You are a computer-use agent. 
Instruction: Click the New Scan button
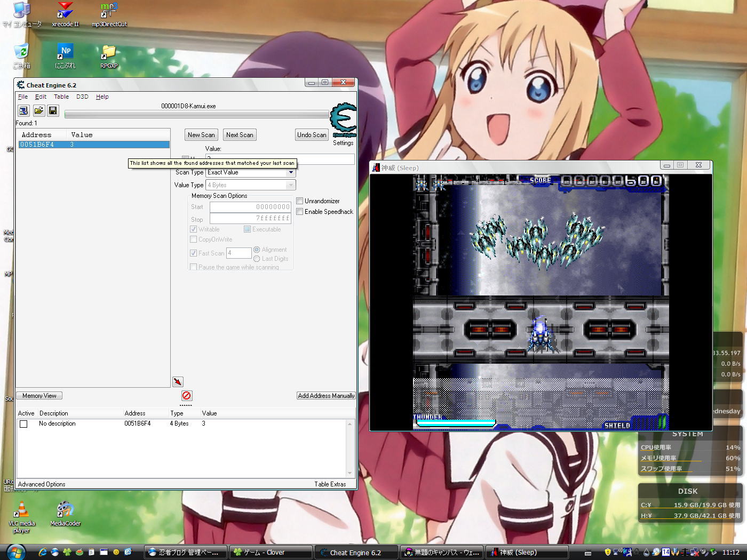[201, 135]
